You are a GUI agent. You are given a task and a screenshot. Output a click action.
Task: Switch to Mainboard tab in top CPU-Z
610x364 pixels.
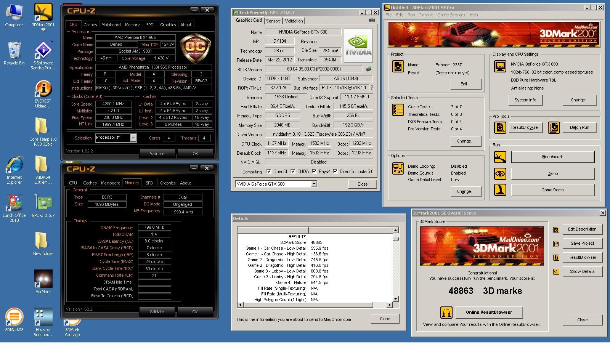(111, 25)
